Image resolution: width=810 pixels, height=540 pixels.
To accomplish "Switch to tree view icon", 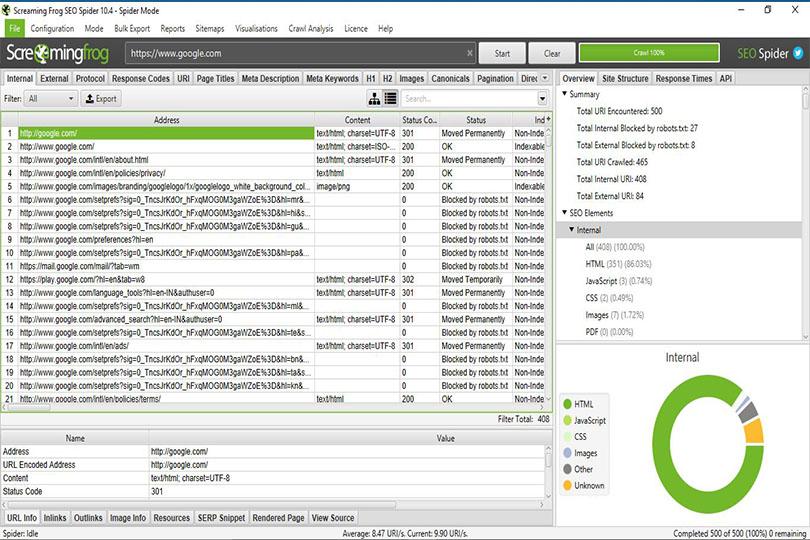I will [x=375, y=98].
